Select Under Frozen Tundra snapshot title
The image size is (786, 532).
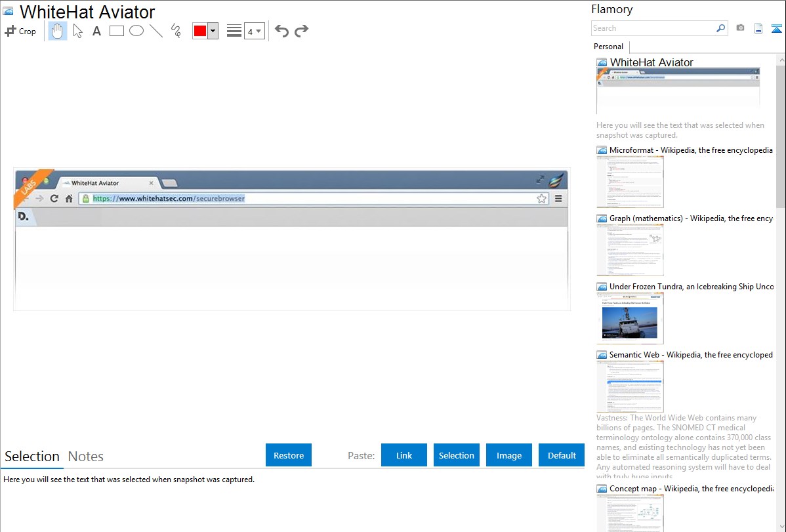click(x=692, y=286)
